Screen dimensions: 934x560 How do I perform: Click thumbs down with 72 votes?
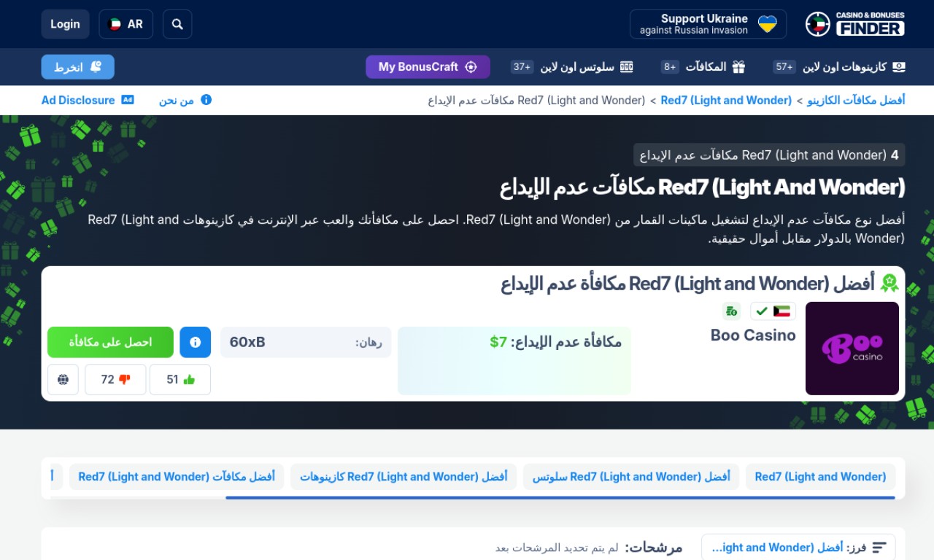pos(115,379)
